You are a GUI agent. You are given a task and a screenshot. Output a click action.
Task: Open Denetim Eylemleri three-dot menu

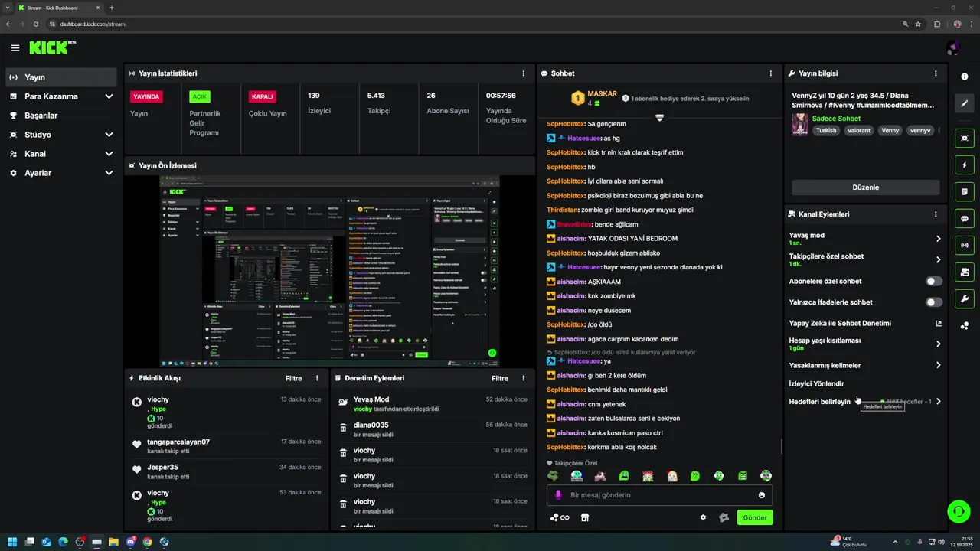(524, 378)
